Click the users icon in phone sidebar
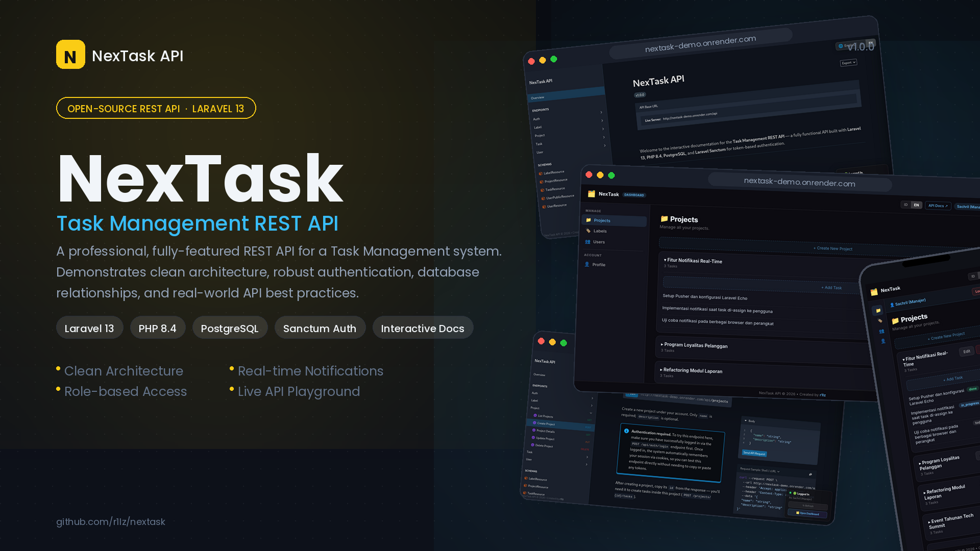This screenshot has height=551, width=980. point(881,331)
